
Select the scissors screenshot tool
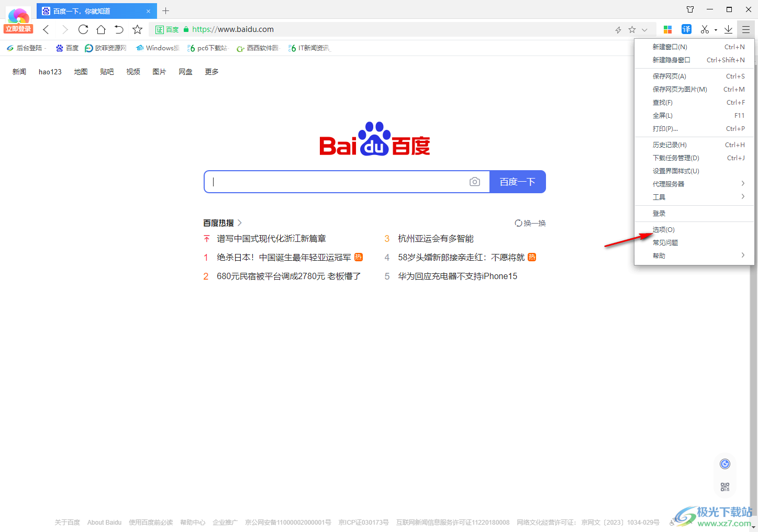[x=705, y=29]
